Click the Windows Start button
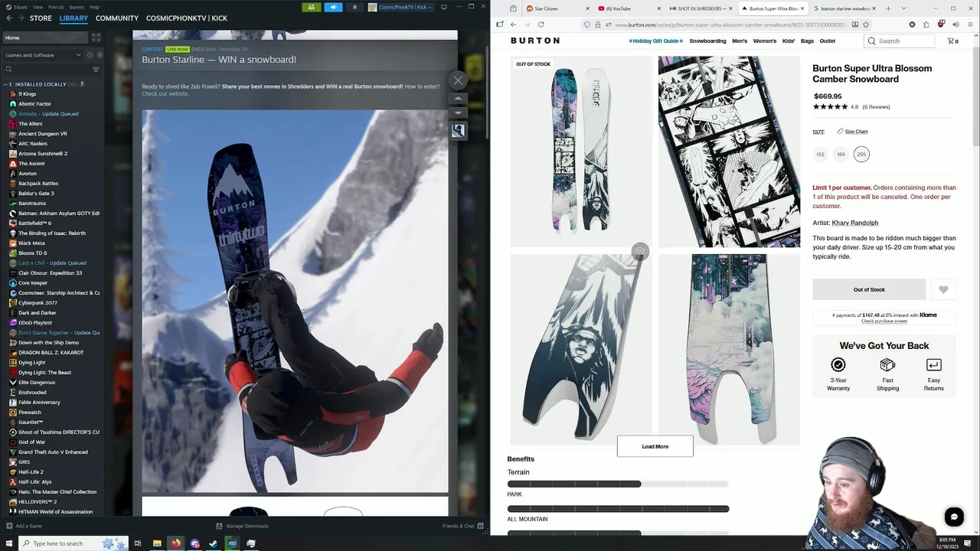 [8, 543]
